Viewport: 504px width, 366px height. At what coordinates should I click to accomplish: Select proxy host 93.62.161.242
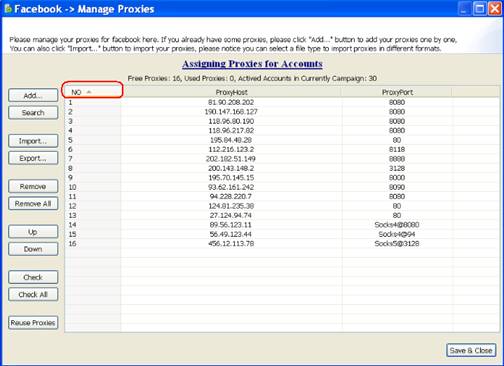coord(231,187)
